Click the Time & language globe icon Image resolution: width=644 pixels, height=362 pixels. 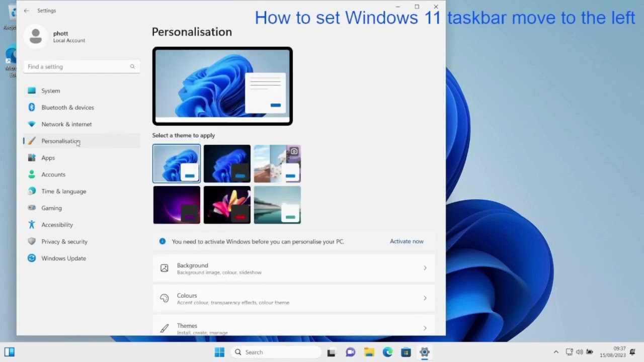pos(32,191)
